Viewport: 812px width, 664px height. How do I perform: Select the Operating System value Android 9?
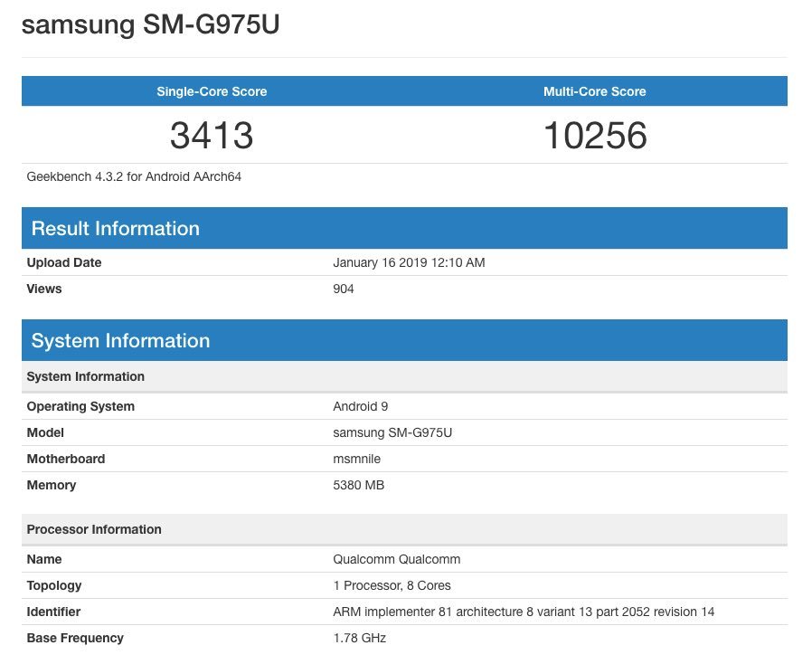tap(361, 406)
